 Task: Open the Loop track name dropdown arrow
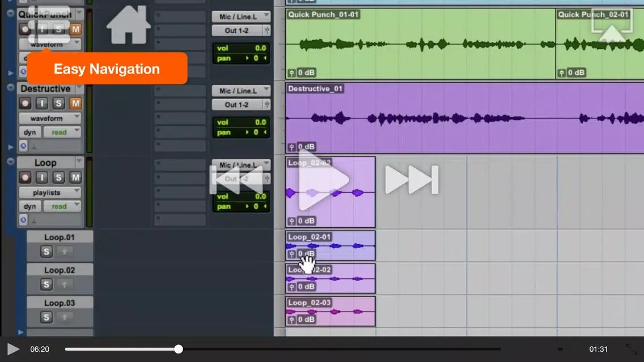79,162
